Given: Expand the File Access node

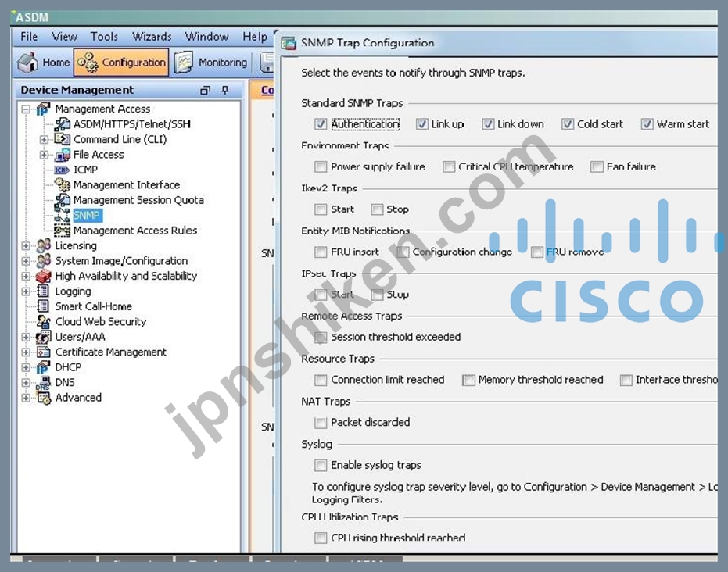Looking at the screenshot, I should (44, 155).
